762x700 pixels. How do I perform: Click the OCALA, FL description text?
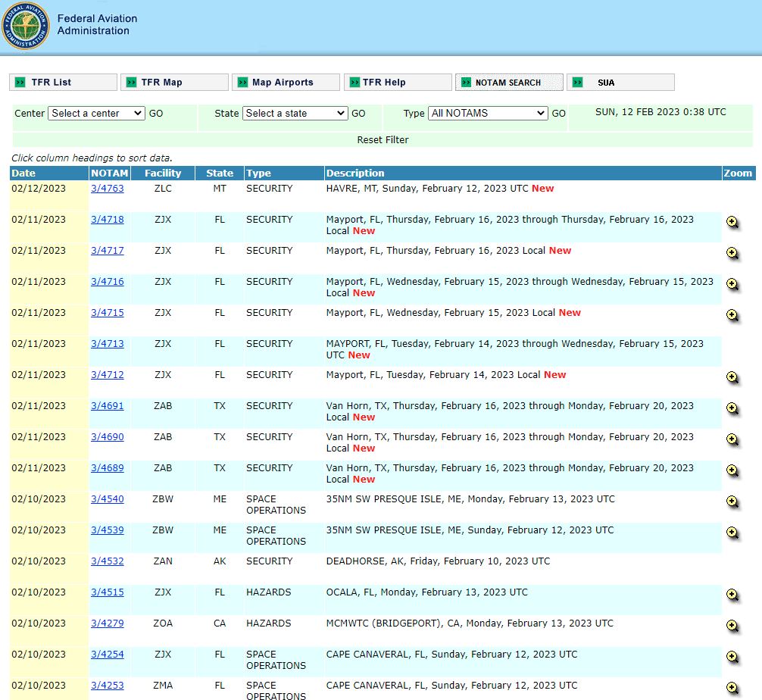coord(426,593)
